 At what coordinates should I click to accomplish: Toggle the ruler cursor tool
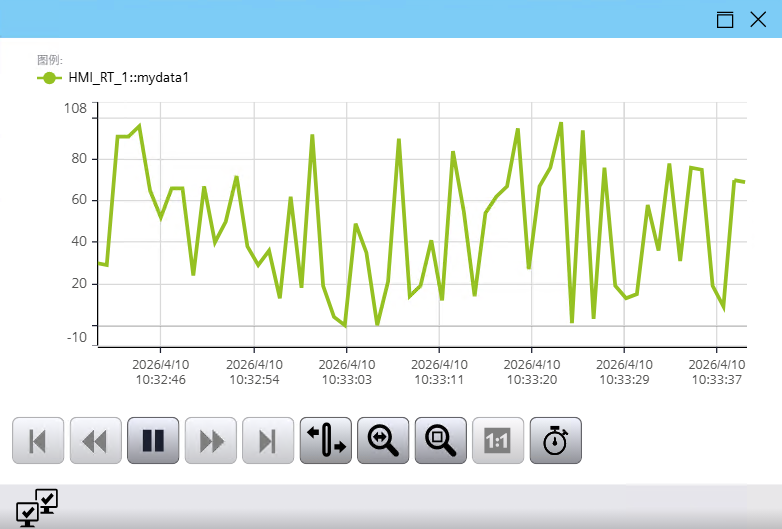(x=326, y=441)
